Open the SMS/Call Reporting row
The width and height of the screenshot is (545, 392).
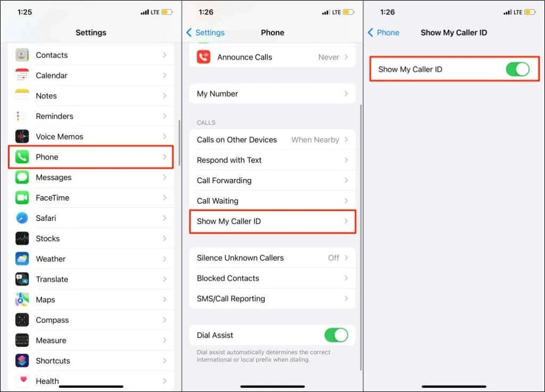pyautogui.click(x=272, y=298)
